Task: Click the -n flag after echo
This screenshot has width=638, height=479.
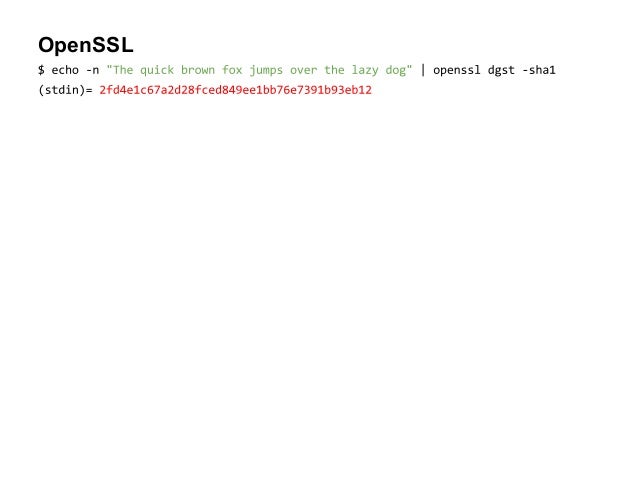Action: pyautogui.click(x=92, y=70)
